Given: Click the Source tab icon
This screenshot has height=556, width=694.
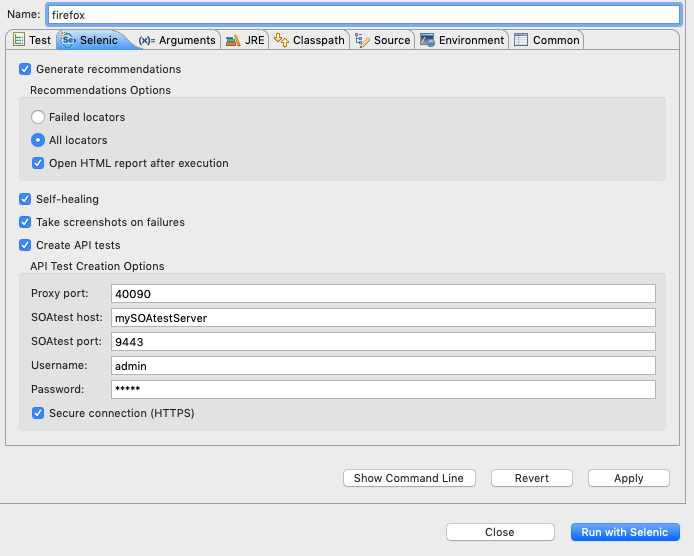Looking at the screenshot, I should click(362, 40).
